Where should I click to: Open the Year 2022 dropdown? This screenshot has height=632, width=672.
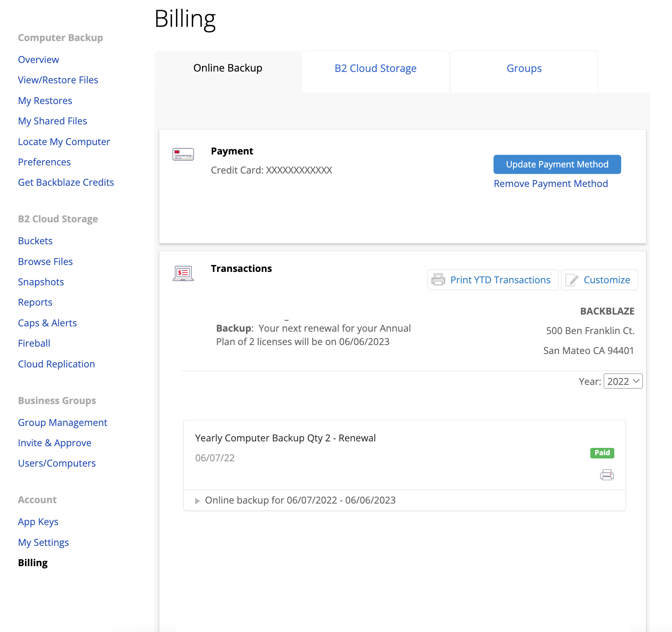click(x=623, y=381)
